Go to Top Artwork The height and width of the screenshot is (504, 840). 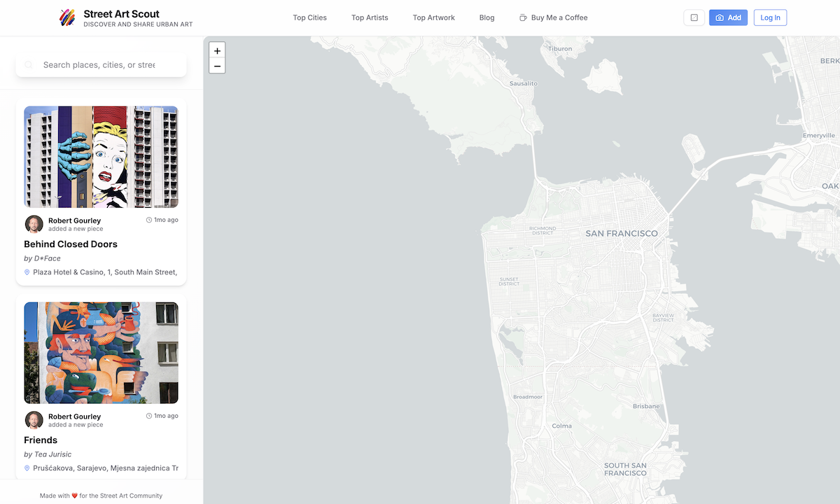pyautogui.click(x=433, y=17)
